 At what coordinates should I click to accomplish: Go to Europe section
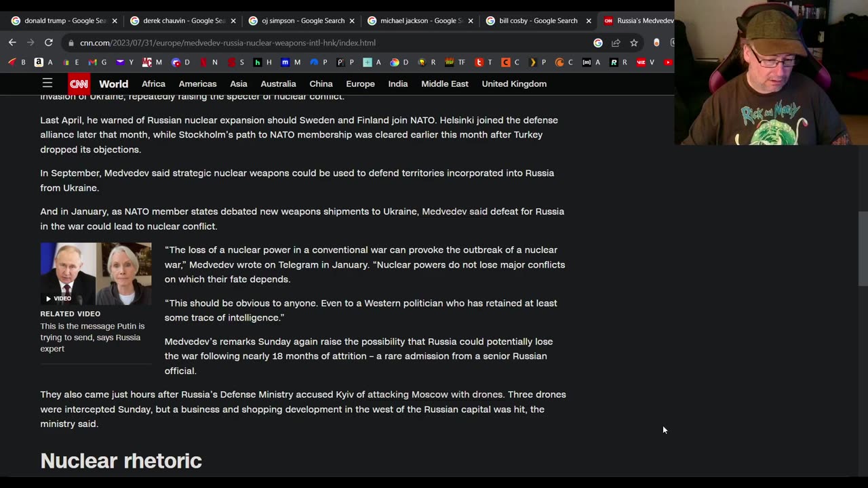(x=360, y=84)
